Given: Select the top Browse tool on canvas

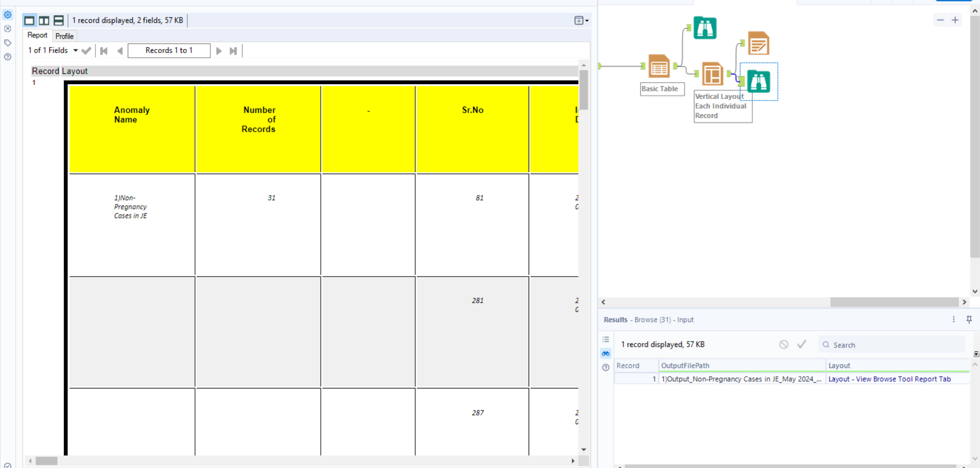Looking at the screenshot, I should pos(705,28).
